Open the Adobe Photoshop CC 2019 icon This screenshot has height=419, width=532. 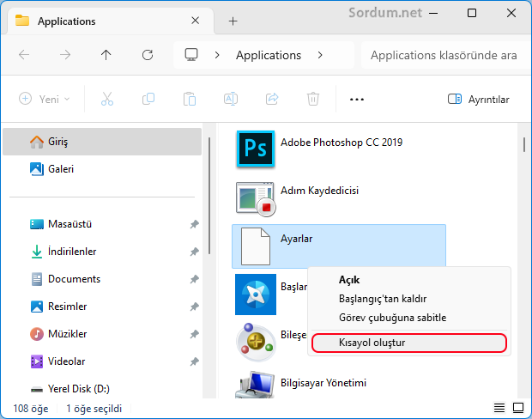click(255, 149)
